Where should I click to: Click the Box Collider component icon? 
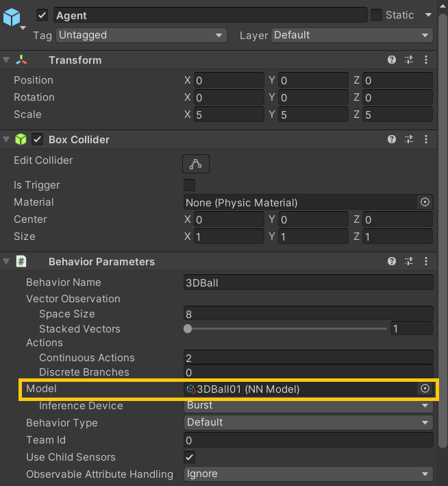click(x=21, y=139)
